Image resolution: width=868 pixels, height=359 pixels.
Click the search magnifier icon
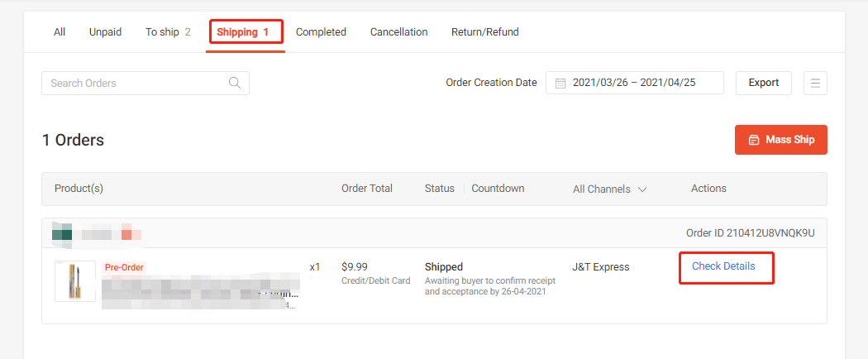click(235, 83)
